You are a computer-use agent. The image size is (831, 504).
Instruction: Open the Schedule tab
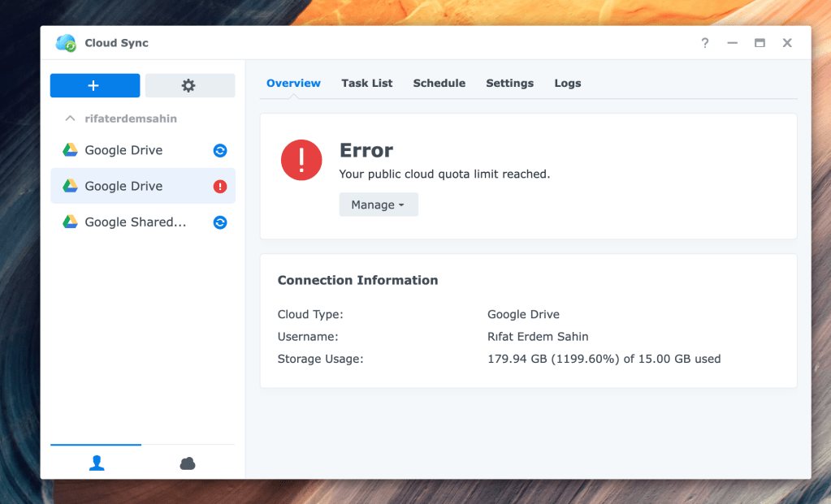pos(439,83)
